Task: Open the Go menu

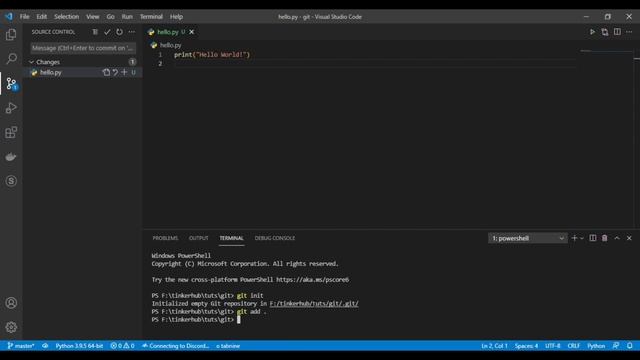Action: click(x=111, y=17)
